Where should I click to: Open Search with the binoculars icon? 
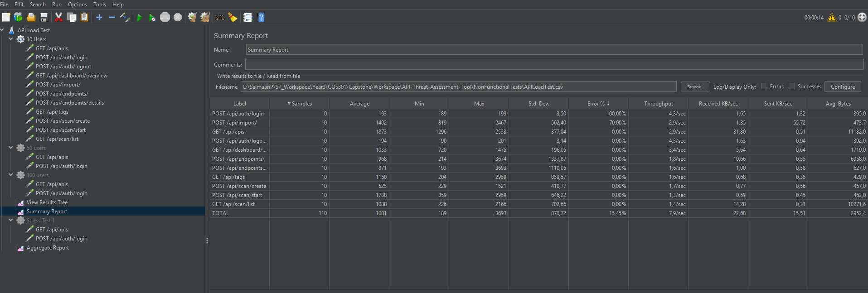(220, 17)
